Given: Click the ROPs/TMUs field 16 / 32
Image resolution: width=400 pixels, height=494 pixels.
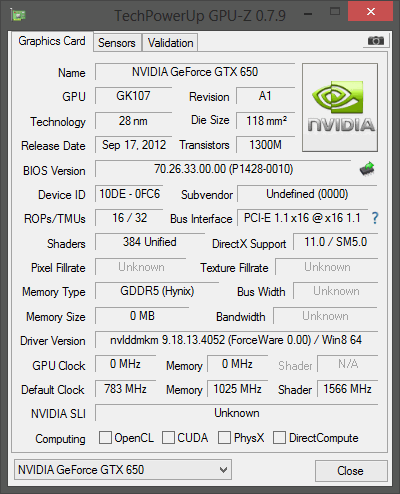Looking at the screenshot, I should (x=129, y=218).
